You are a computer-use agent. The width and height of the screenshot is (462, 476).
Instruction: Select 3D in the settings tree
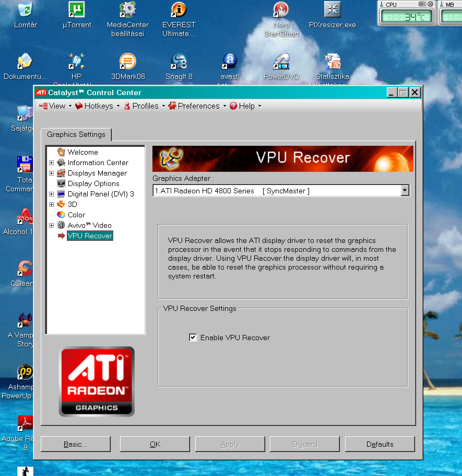[x=73, y=204]
